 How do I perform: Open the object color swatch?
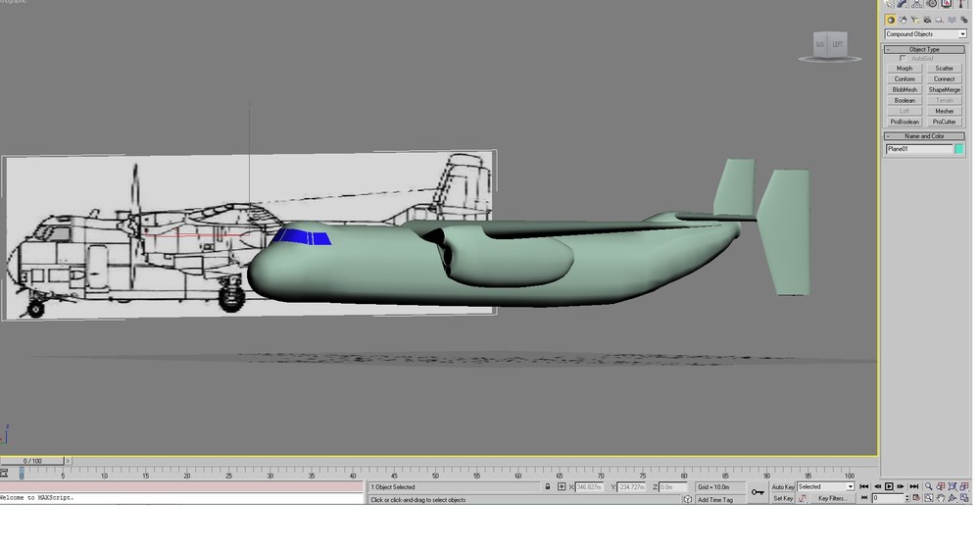click(958, 149)
